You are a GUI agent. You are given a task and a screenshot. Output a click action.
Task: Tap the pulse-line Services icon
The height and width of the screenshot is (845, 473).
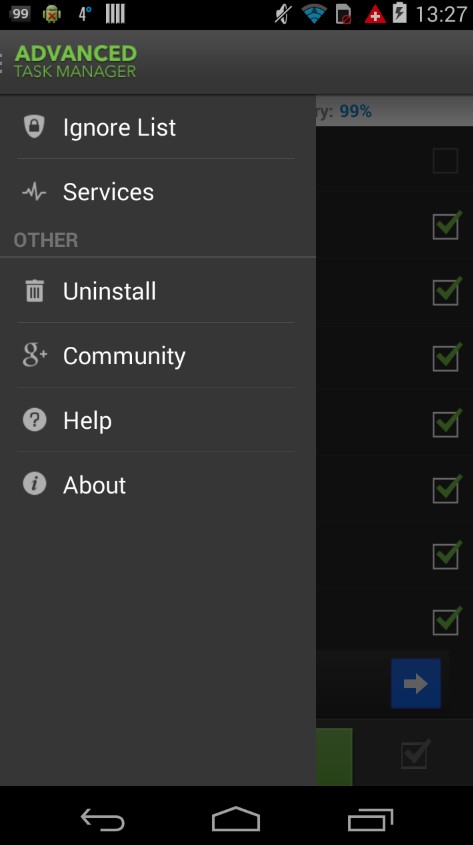pyautogui.click(x=34, y=191)
